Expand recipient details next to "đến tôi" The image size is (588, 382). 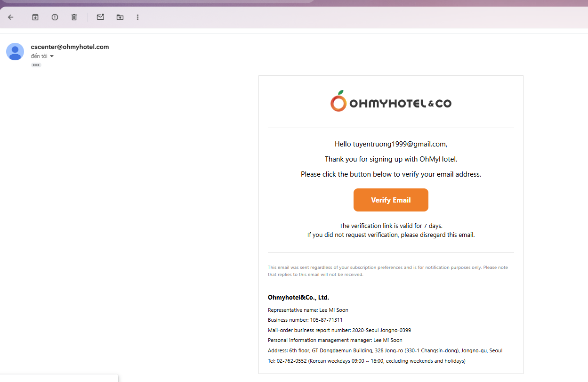[x=52, y=57]
